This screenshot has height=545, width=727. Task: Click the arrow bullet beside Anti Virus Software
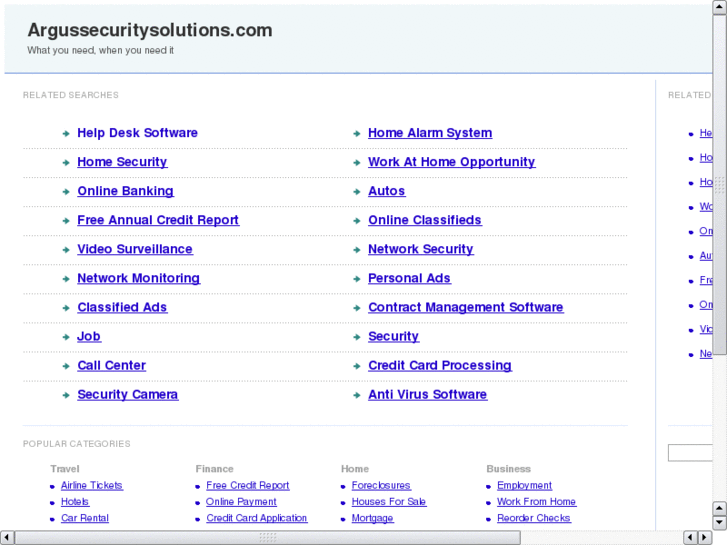357,395
